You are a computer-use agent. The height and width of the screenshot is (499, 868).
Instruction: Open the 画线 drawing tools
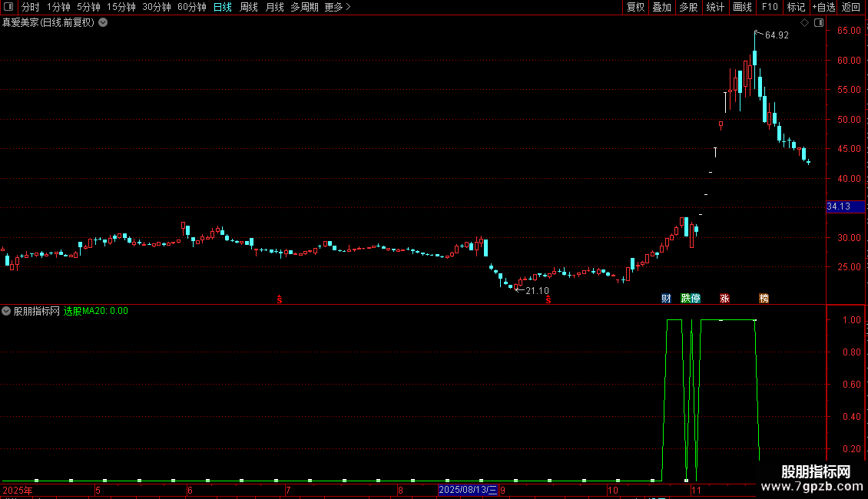coord(742,7)
